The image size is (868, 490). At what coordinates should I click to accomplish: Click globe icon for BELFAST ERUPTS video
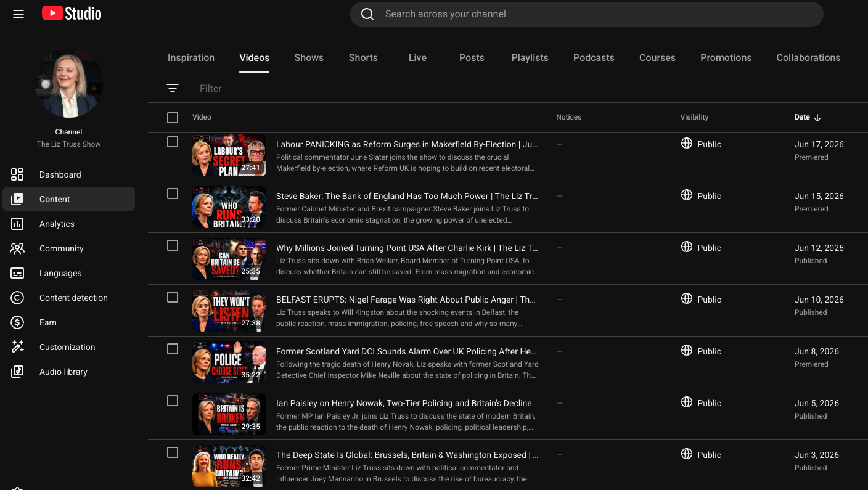pos(687,299)
